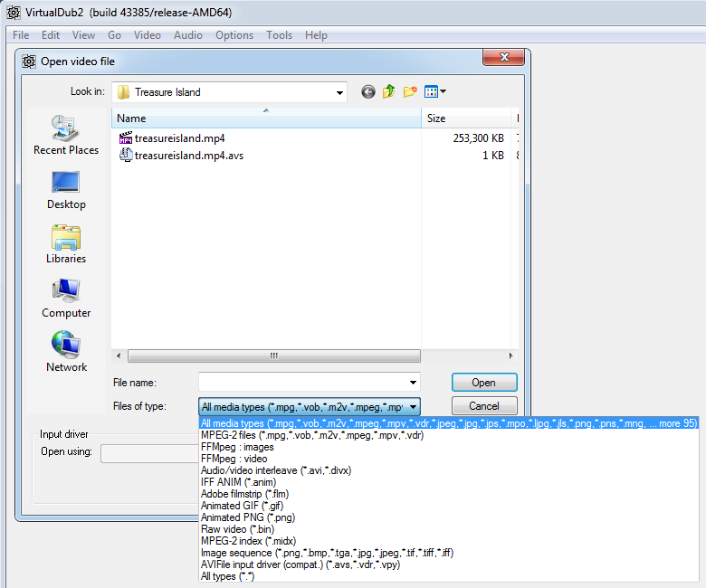Open the Tools menu
This screenshot has height=588, width=706.
pyautogui.click(x=279, y=35)
